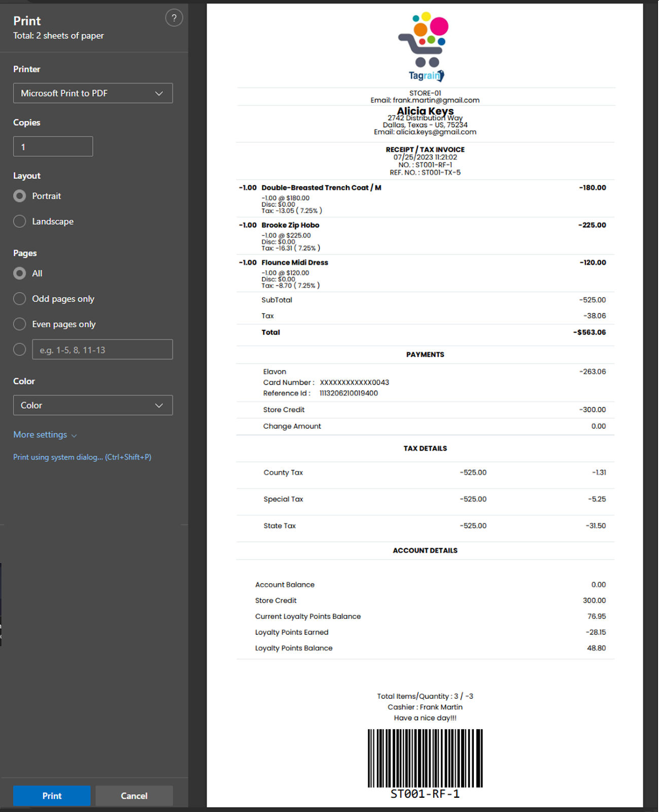Select Portrait layout

pos(20,196)
